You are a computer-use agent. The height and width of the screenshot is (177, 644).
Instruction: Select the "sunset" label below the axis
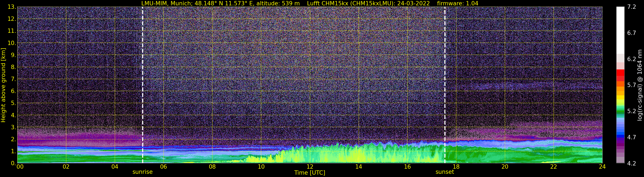click(445, 172)
